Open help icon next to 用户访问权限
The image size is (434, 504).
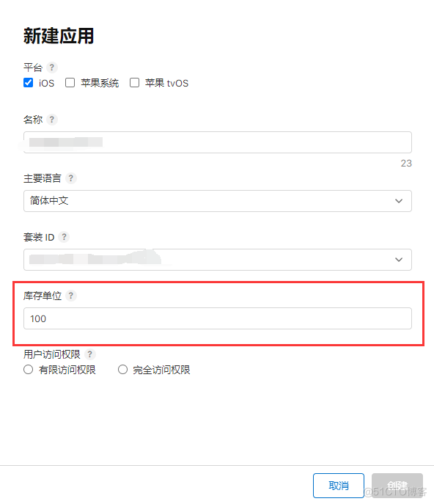click(x=89, y=354)
